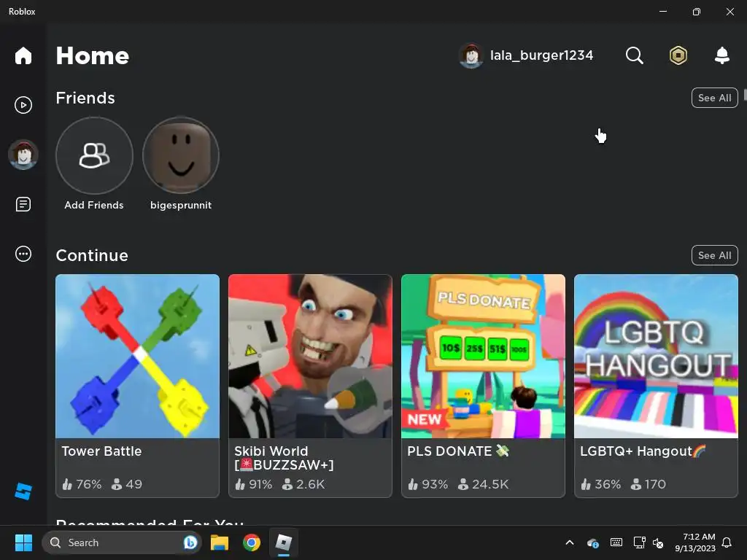Click the Add Friends label
747x560 pixels.
pos(94,205)
